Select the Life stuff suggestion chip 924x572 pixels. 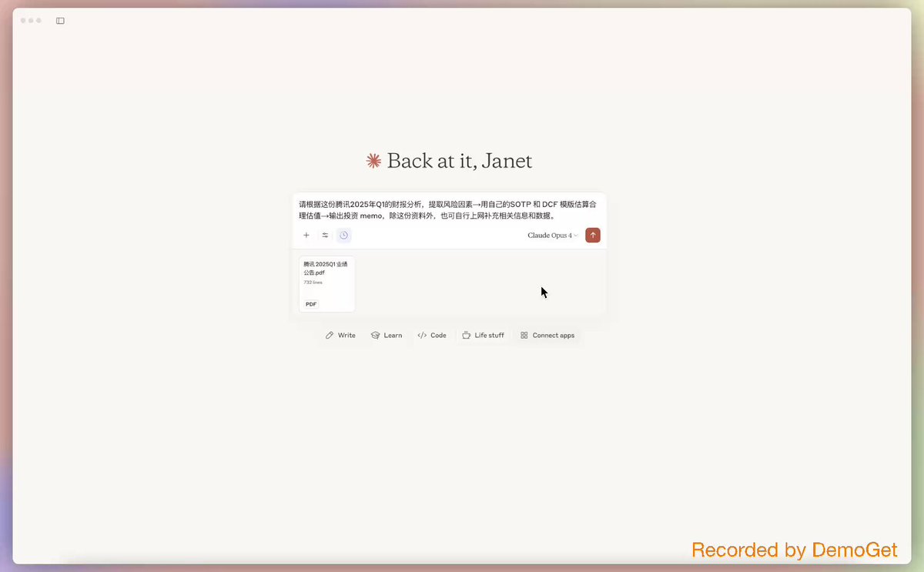click(x=484, y=336)
